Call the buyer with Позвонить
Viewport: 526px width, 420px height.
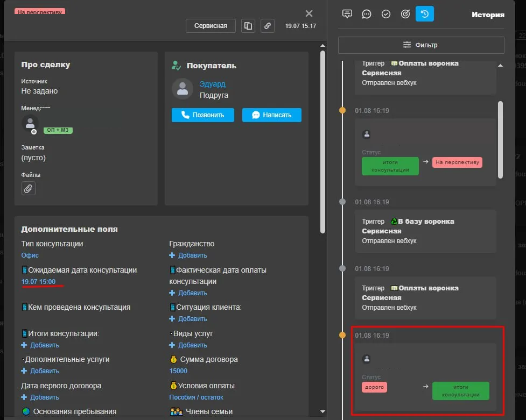(203, 115)
